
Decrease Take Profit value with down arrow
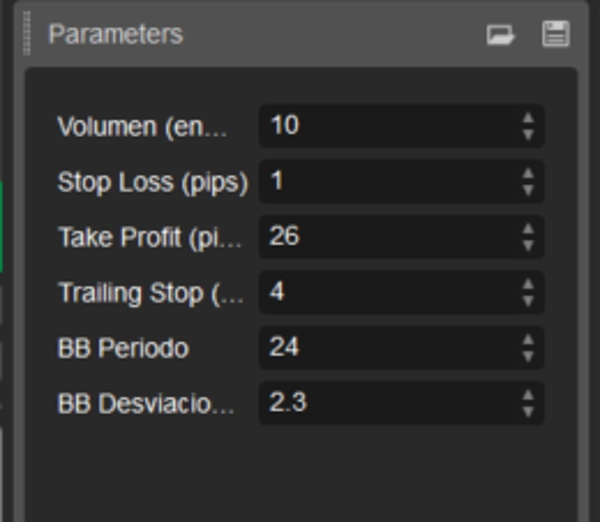[528, 245]
